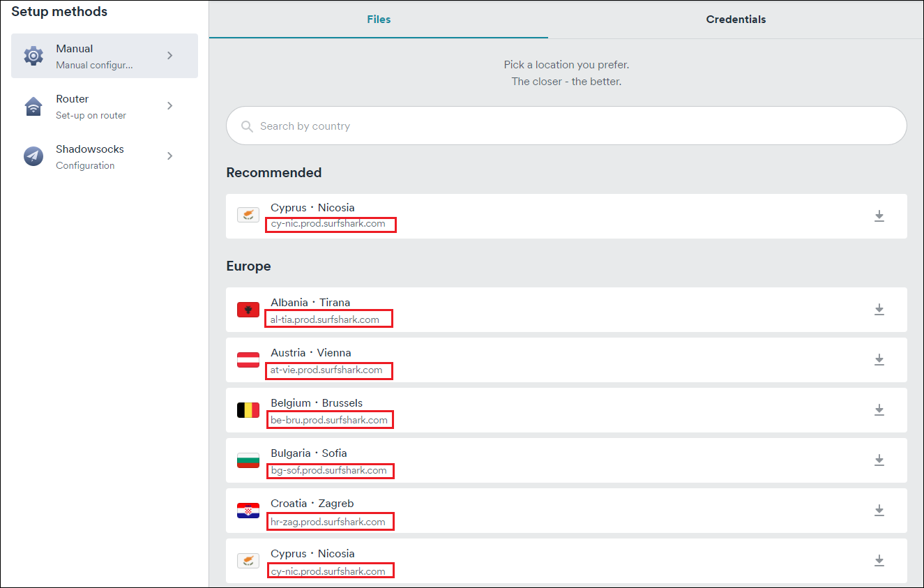This screenshot has width=924, height=588.
Task: Download the Belgium Brussels config file
Action: [879, 410]
